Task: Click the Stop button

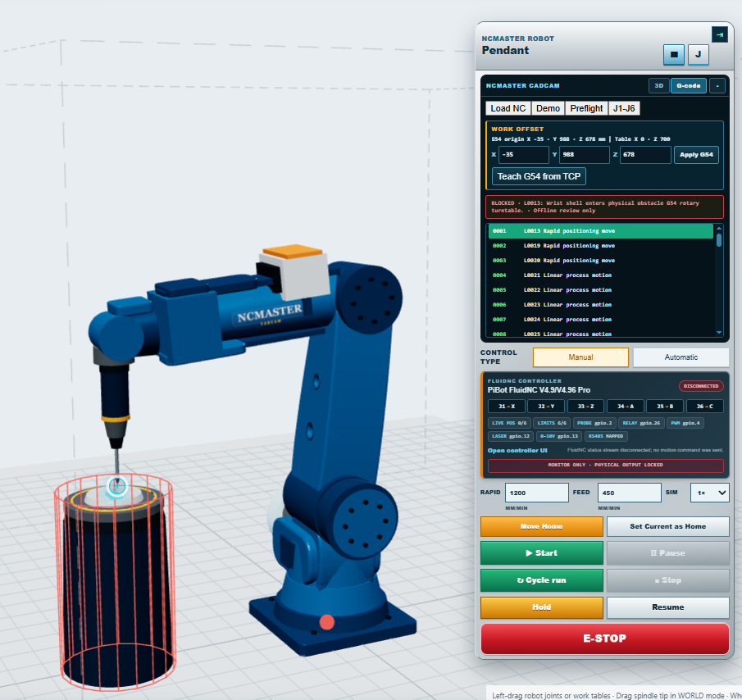Action: [667, 580]
